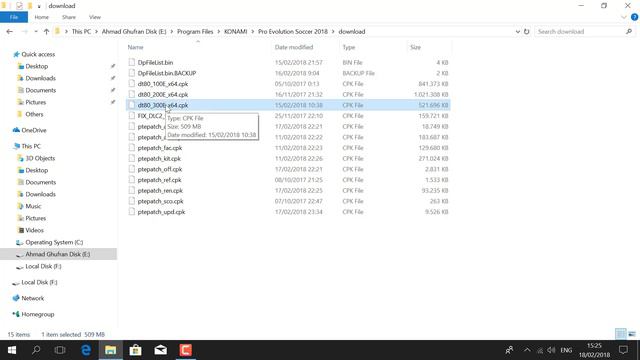Open Videos folder under This PC
This screenshot has width=640, height=360.
tap(34, 230)
